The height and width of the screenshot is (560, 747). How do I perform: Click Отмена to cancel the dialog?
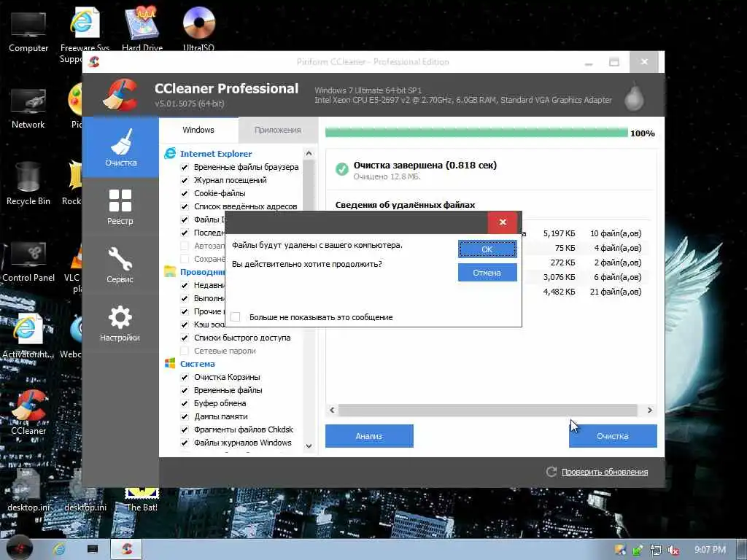click(x=487, y=273)
